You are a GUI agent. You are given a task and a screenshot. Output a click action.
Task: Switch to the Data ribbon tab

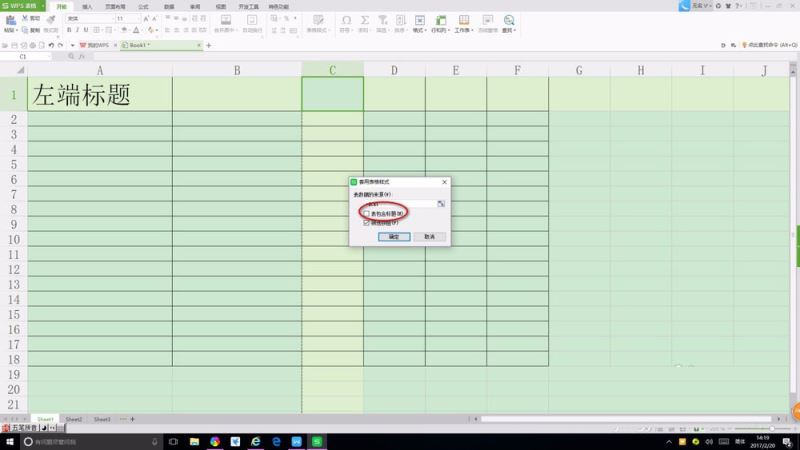(x=169, y=7)
